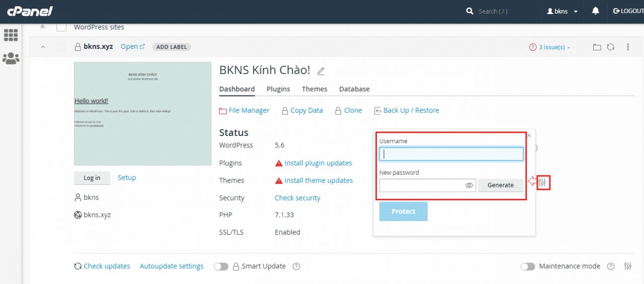Click the bkns.xyz globe icon under thumbnail

(x=78, y=215)
